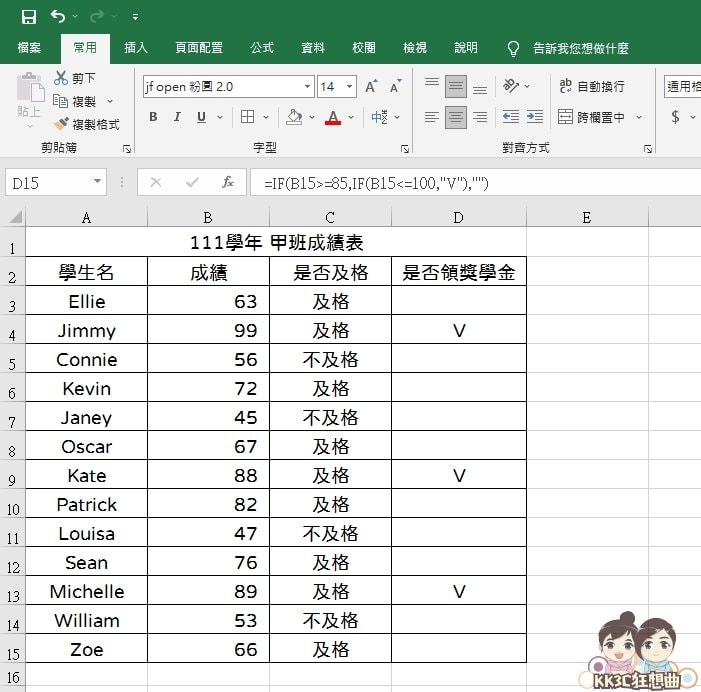Toggle underline formatting
Viewport: 701px width, 692px height.
(x=202, y=117)
